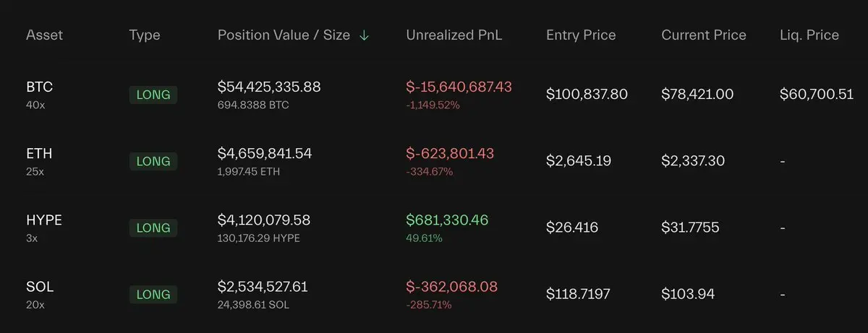Click the LONG badge in SOL row
Image resolution: width=868 pixels, height=333 pixels.
click(x=153, y=294)
